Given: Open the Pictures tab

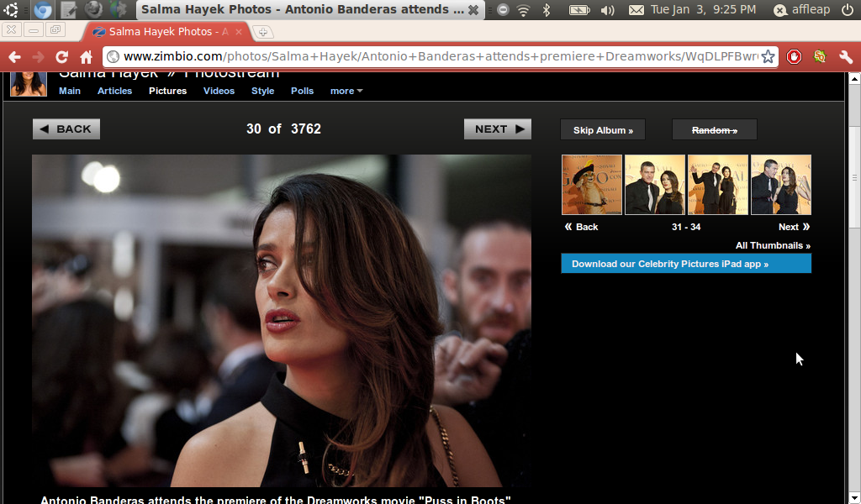Looking at the screenshot, I should [167, 91].
